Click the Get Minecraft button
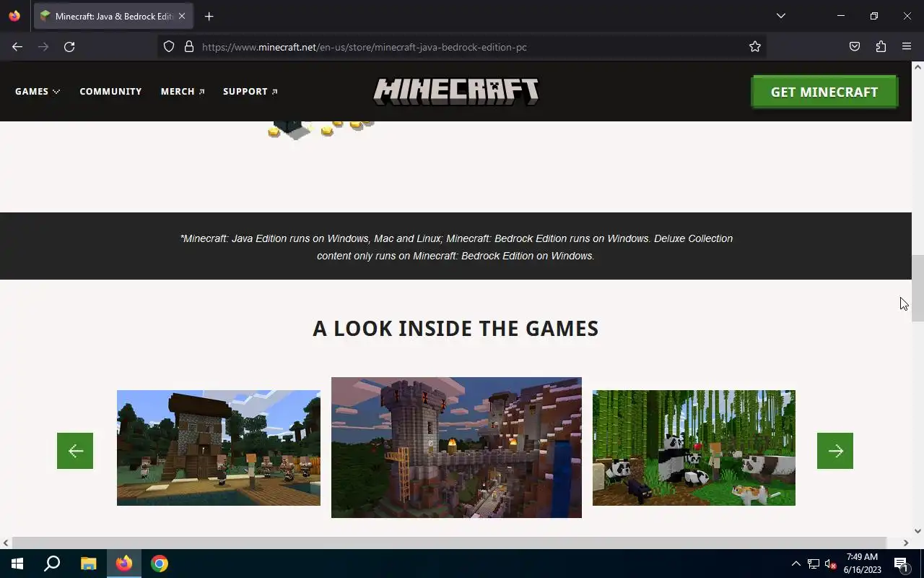924x578 pixels. tap(824, 92)
